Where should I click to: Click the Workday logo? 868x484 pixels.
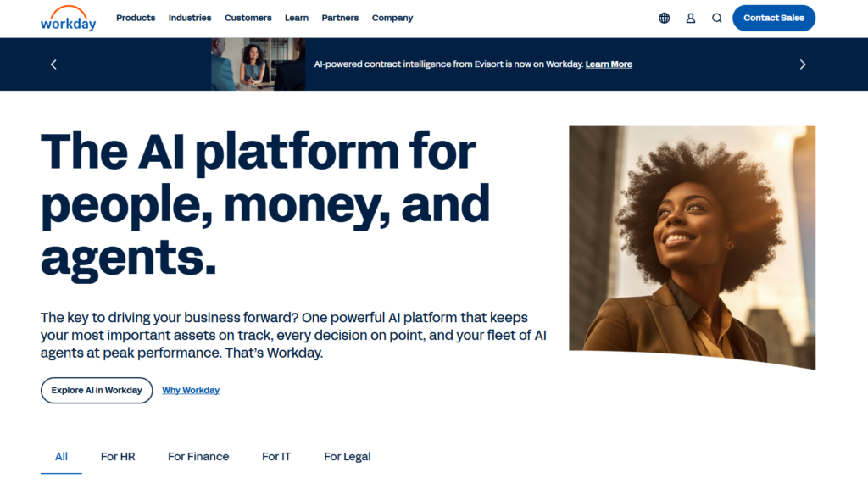[x=68, y=19]
